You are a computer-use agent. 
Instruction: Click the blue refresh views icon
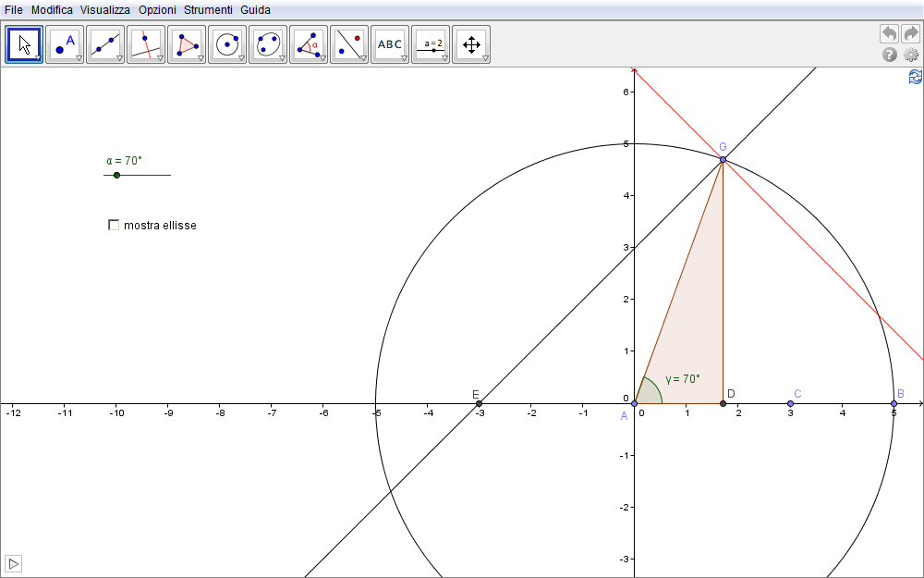tap(915, 77)
